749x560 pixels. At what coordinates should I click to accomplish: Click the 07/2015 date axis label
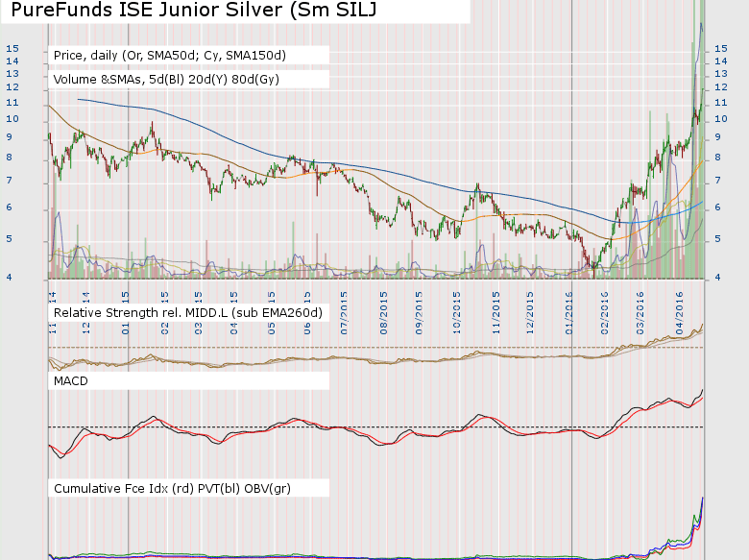(344, 313)
